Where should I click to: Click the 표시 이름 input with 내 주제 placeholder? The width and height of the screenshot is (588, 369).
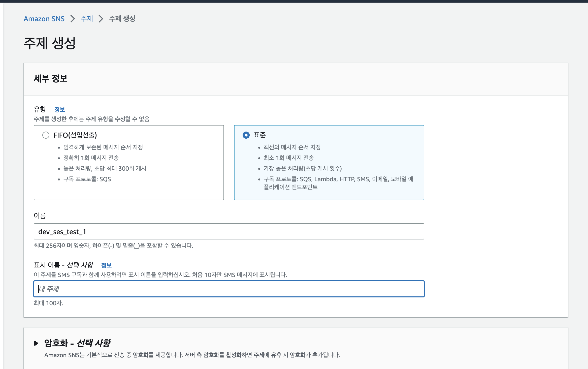pos(229,289)
